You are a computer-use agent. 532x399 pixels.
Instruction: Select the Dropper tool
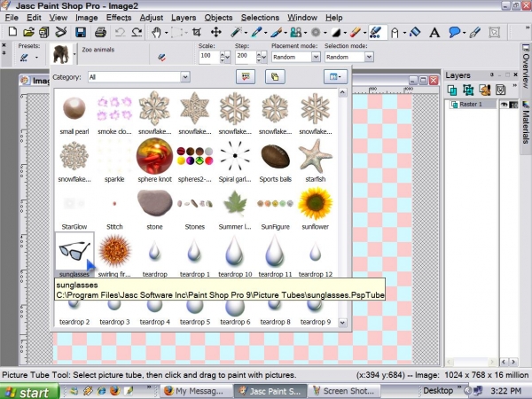256,33
